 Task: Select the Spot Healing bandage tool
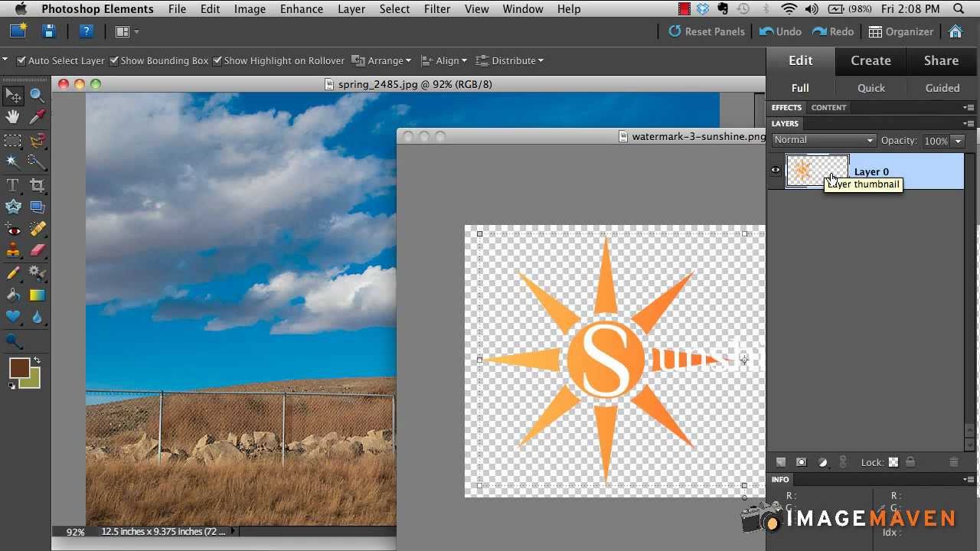coord(37,229)
